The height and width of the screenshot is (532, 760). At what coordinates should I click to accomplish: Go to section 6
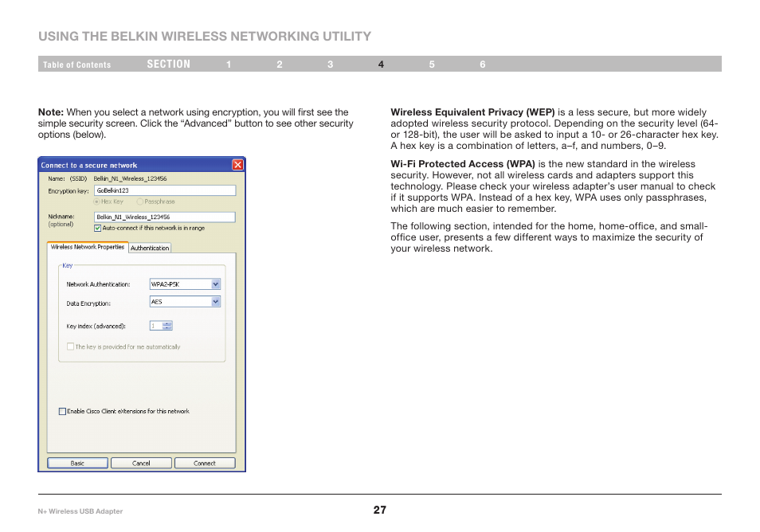point(483,65)
